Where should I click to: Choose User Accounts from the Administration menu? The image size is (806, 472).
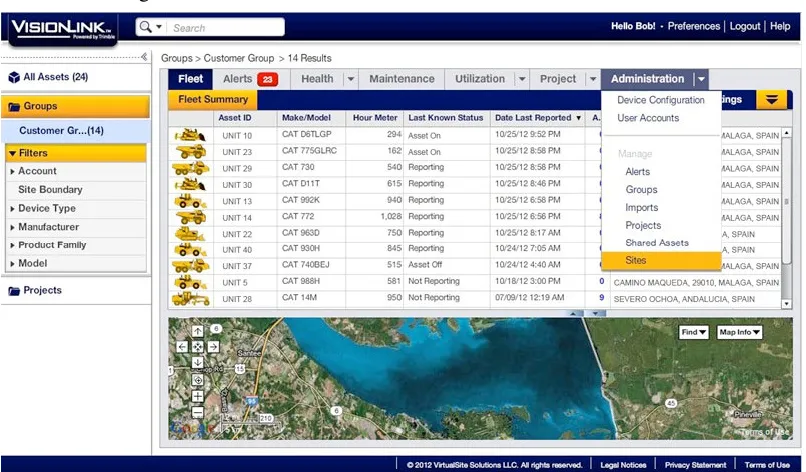pyautogui.click(x=648, y=118)
